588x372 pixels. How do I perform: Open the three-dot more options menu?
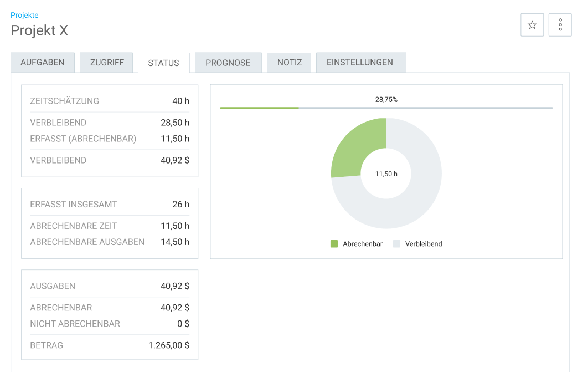click(560, 25)
